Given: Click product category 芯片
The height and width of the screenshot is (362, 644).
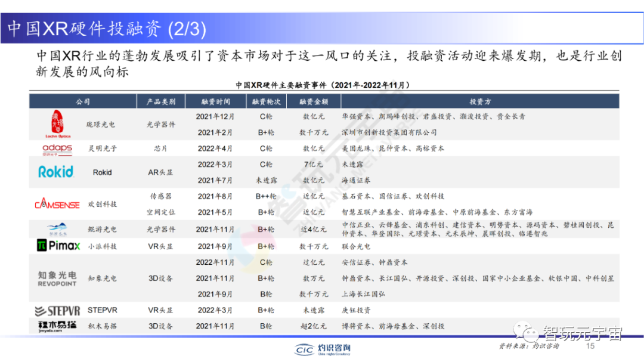Looking at the screenshot, I should pyautogui.click(x=160, y=148).
